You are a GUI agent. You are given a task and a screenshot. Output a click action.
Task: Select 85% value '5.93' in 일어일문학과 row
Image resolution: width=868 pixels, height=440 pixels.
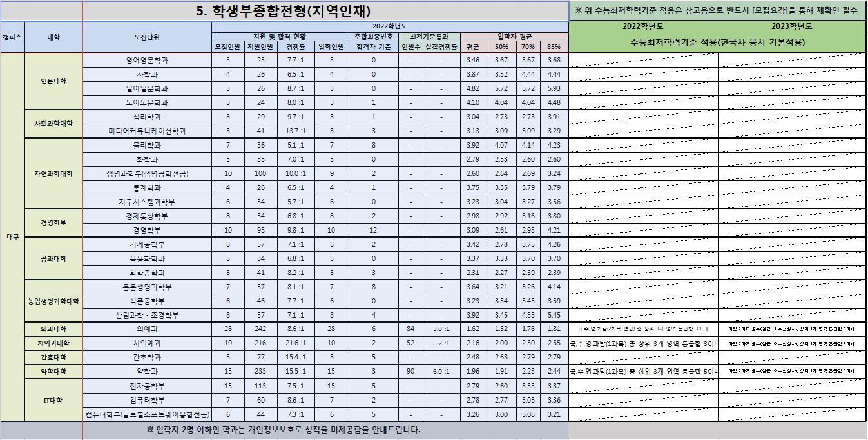click(x=554, y=88)
